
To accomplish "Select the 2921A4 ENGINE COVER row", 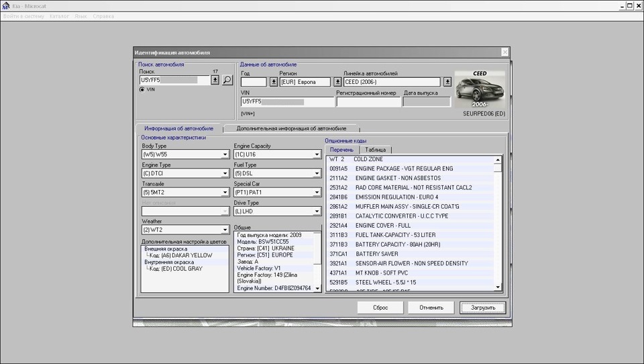I will 411,226.
